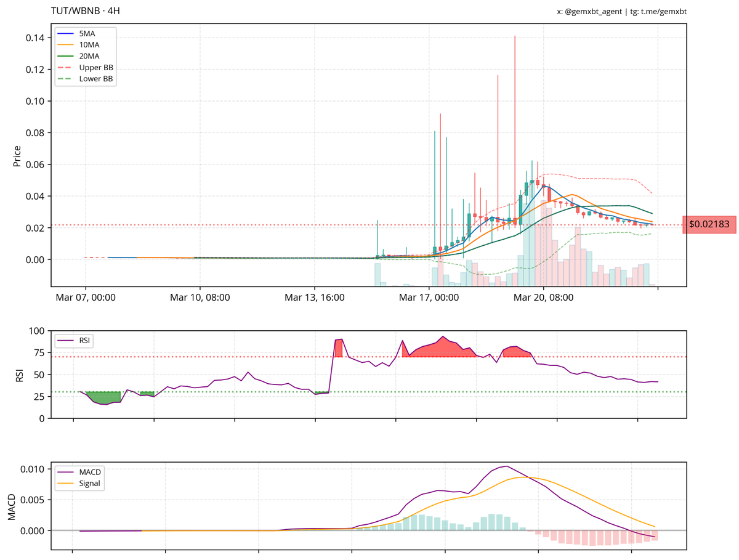The image size is (739, 560).
Task: Click the Mar 13, 16:00 date label
Action: point(315,298)
